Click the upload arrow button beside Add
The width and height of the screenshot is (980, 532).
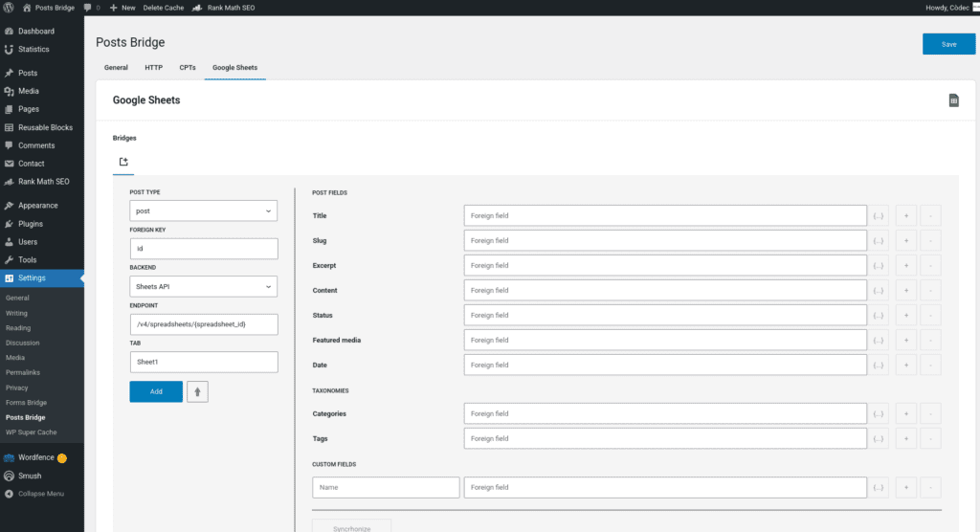[197, 392]
